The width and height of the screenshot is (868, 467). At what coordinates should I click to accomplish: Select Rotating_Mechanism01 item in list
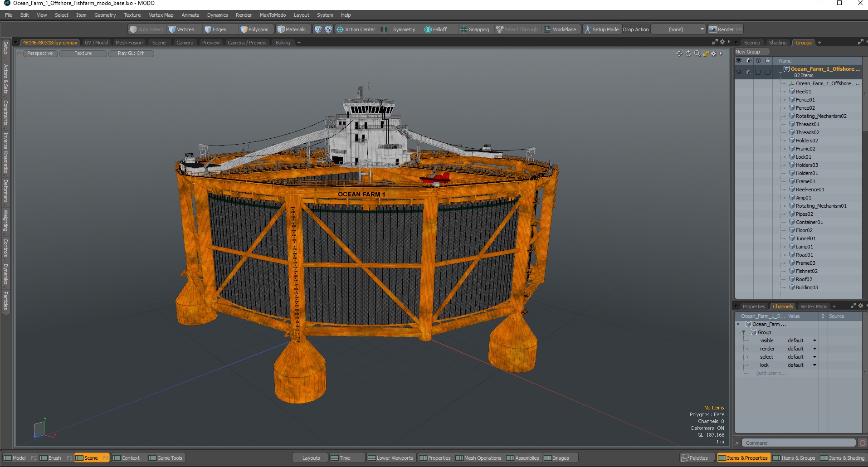(x=821, y=206)
